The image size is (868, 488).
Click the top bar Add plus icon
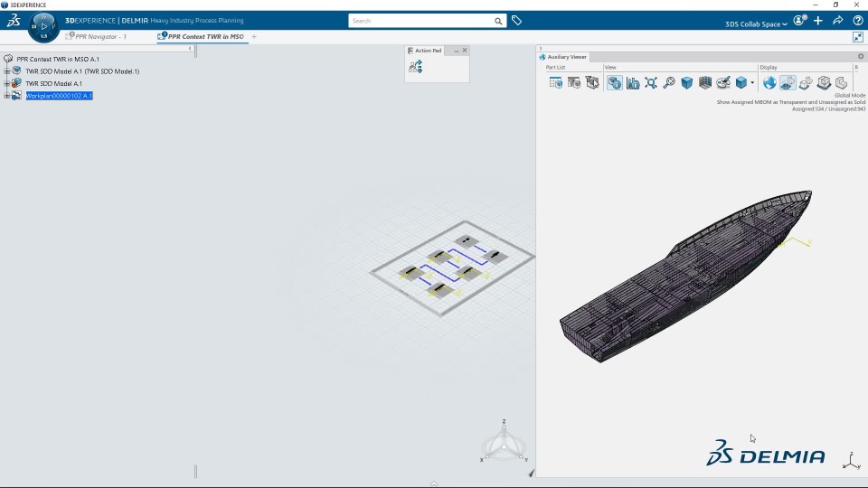[x=818, y=21]
